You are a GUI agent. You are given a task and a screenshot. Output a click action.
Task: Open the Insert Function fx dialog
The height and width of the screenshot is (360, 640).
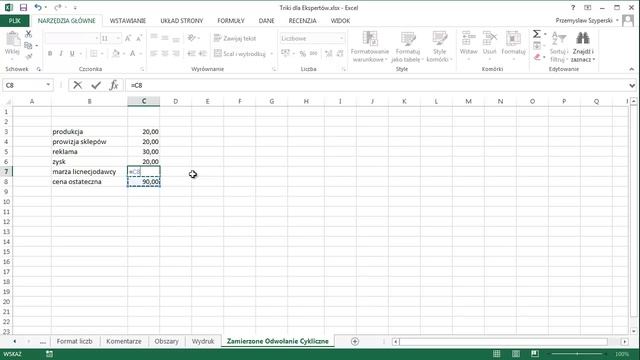coord(114,85)
